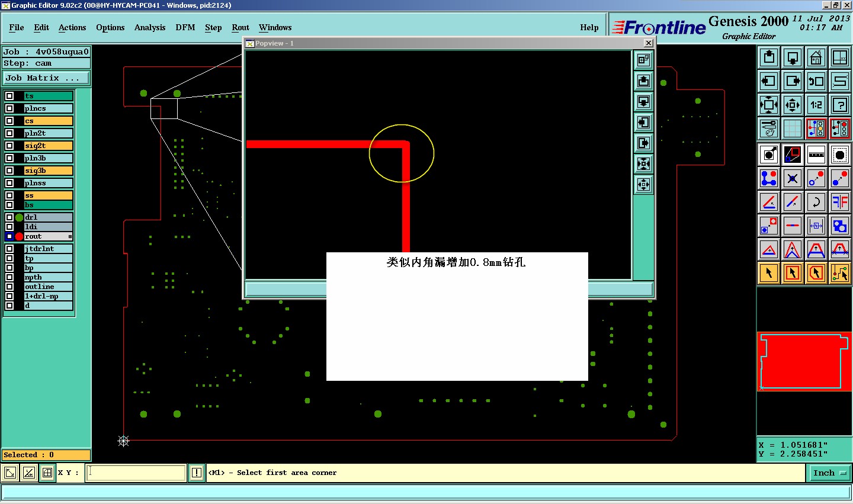Toggle display checkbox for layer plncs
Viewport: 853px width, 504px height.
tap(9, 108)
